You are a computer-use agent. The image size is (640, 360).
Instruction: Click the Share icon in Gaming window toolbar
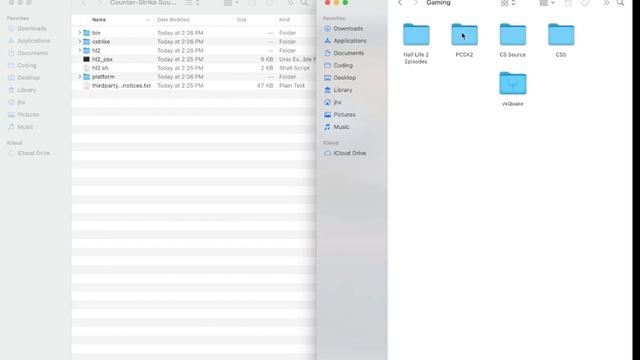click(568, 3)
